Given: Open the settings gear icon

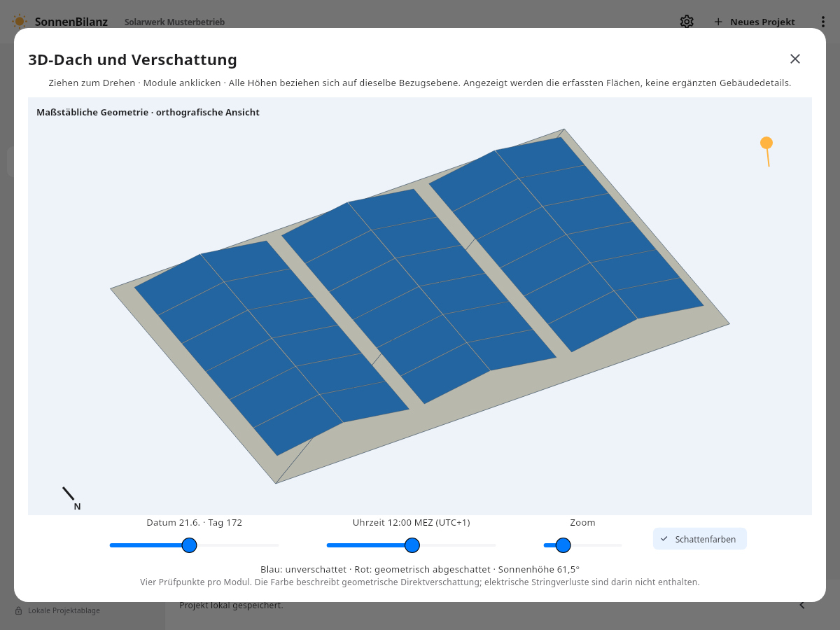Looking at the screenshot, I should click(x=687, y=22).
